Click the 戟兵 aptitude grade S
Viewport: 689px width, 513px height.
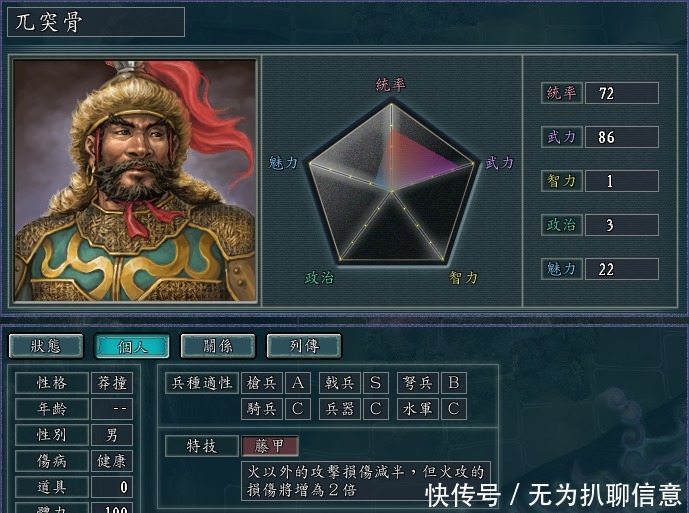pos(375,383)
